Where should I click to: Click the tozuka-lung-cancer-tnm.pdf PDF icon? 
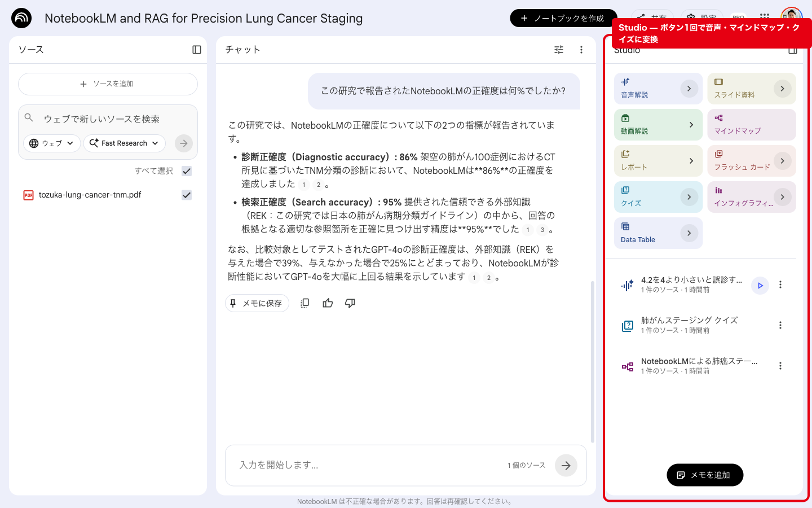click(x=28, y=195)
